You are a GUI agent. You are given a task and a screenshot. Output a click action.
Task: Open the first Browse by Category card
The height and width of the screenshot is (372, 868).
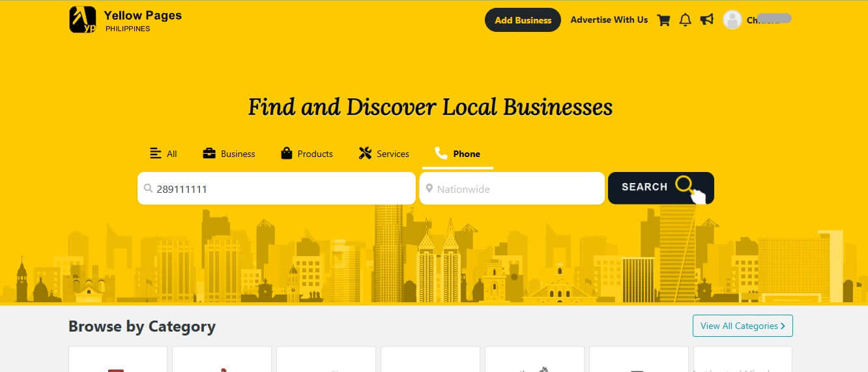tap(118, 359)
